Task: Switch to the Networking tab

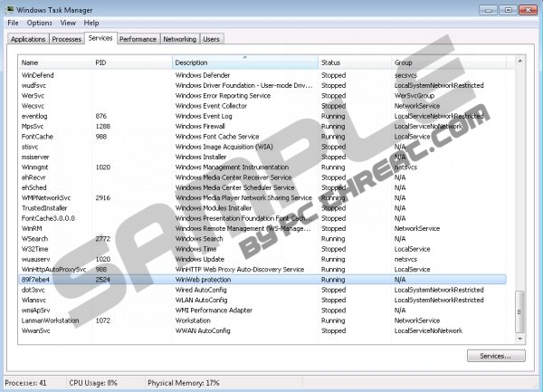Action: pyautogui.click(x=180, y=40)
